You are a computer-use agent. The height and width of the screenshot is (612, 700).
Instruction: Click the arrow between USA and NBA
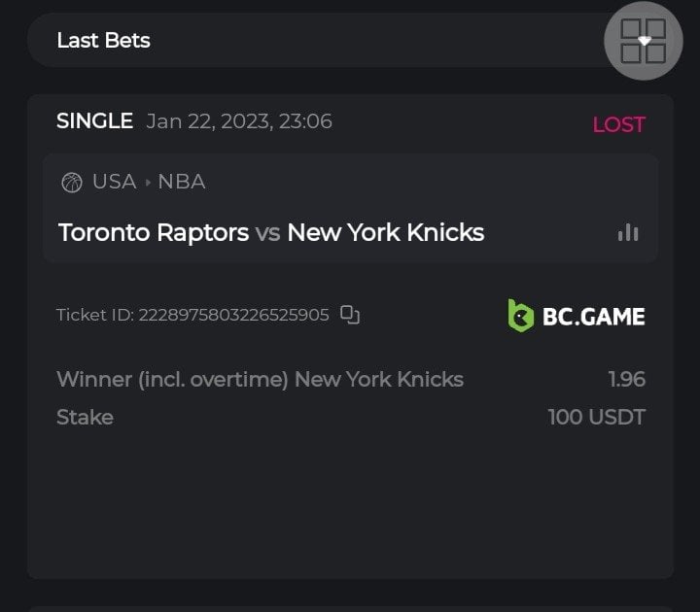coord(148,183)
